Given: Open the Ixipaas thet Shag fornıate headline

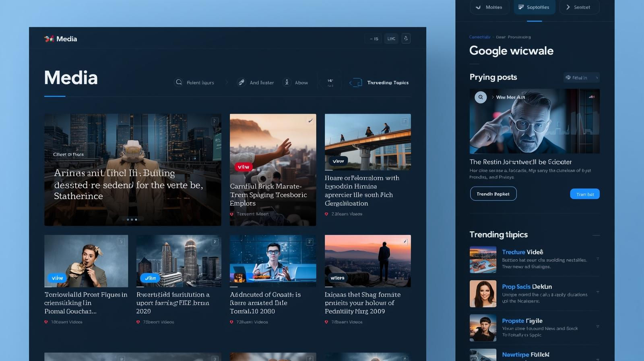Looking at the screenshot, I should point(363,303).
